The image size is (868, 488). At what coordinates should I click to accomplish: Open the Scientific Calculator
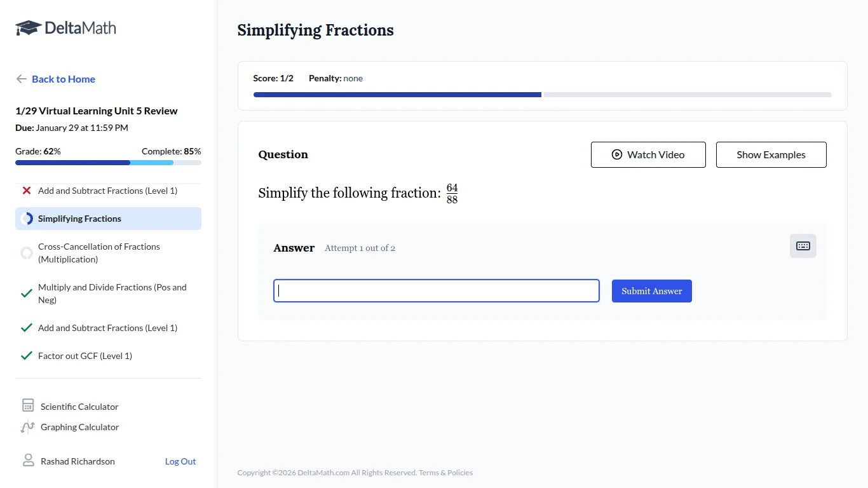tap(79, 406)
